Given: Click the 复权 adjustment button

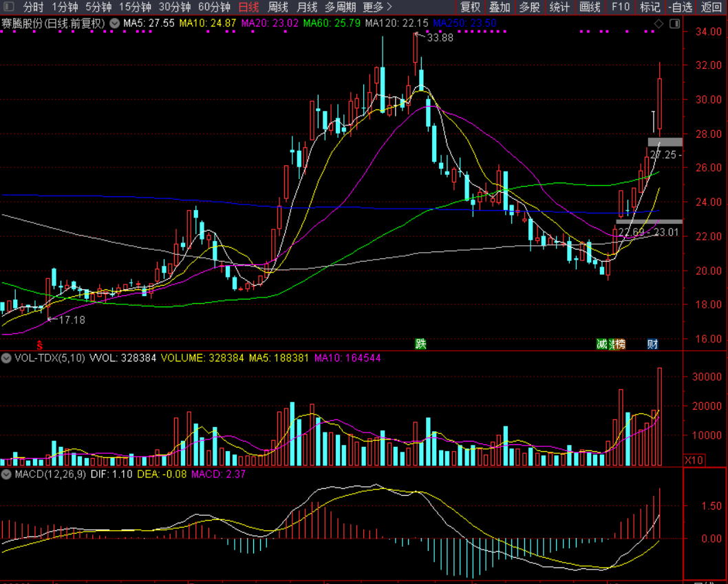Looking at the screenshot, I should click(x=471, y=8).
